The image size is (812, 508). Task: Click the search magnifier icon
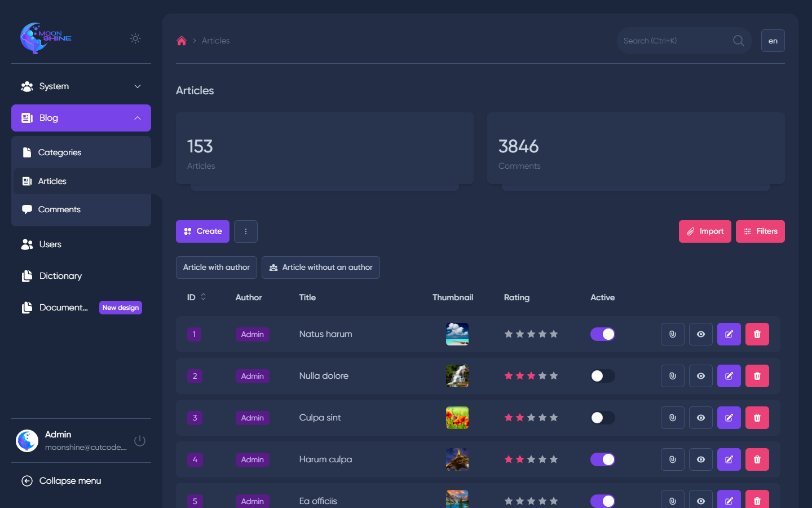pyautogui.click(x=738, y=41)
